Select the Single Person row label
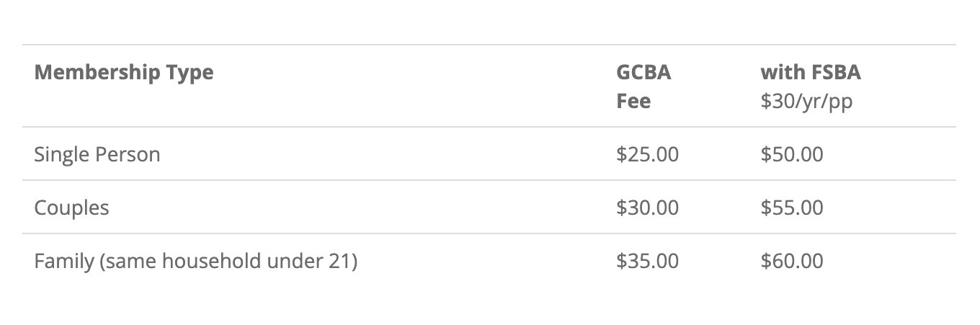The height and width of the screenshot is (325, 980). tap(97, 154)
